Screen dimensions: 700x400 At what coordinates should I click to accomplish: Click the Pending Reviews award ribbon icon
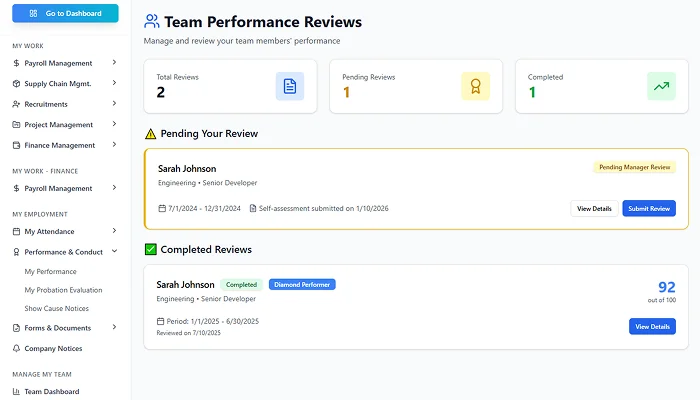coord(475,87)
